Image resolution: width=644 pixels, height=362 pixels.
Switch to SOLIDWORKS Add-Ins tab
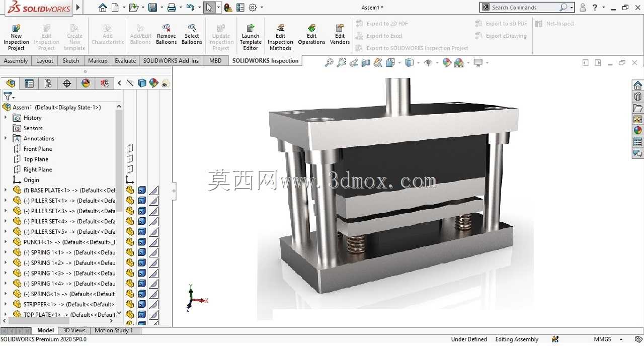coord(171,60)
